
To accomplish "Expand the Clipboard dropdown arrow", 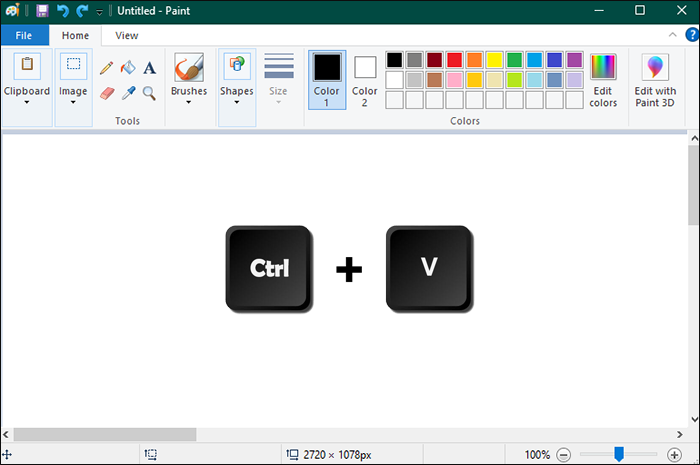I will 27,102.
